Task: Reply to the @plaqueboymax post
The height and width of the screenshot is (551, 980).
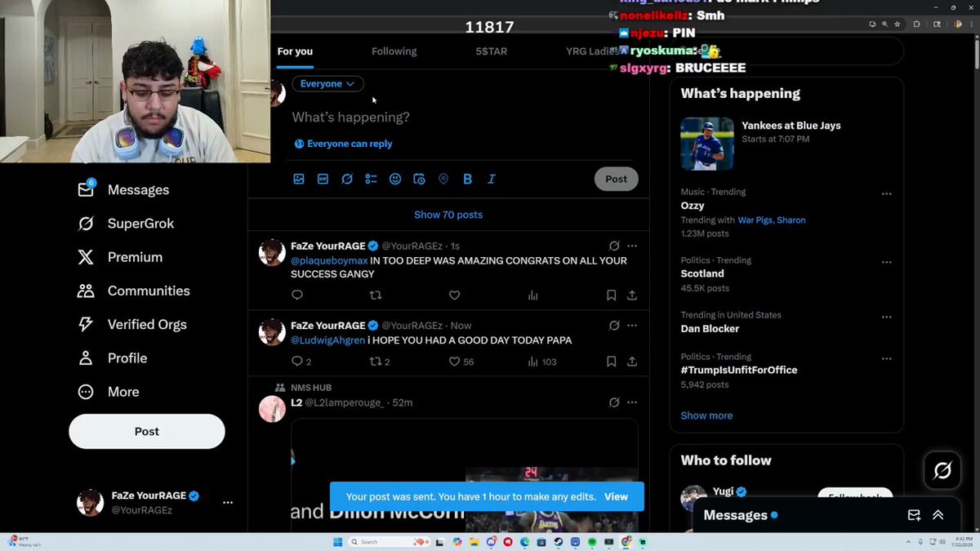Action: pyautogui.click(x=297, y=295)
